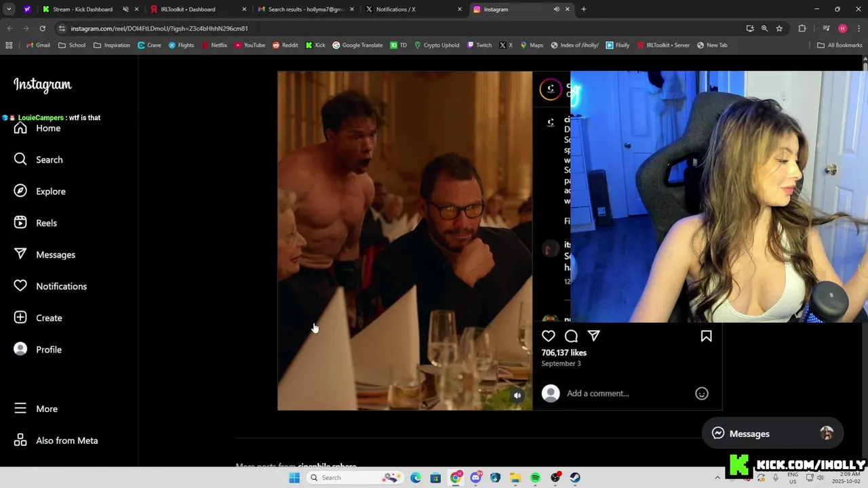Toggle reel sound with speaker icon
The image size is (868, 488).
517,396
